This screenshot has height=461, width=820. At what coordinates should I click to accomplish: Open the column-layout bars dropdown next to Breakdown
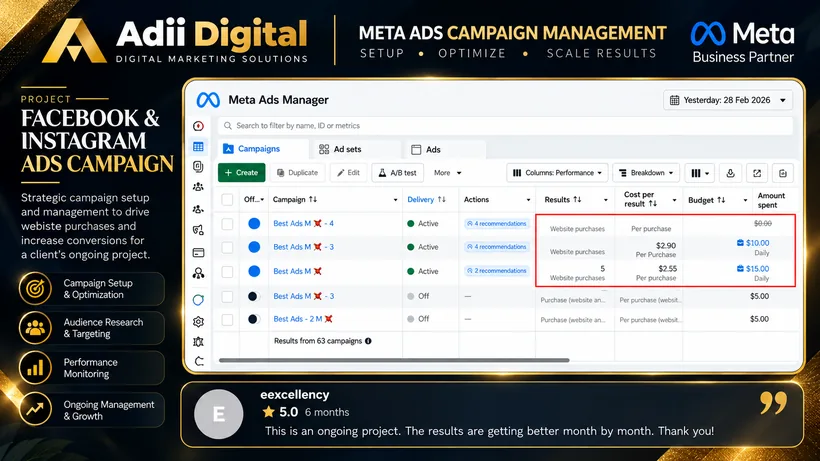tap(700, 173)
